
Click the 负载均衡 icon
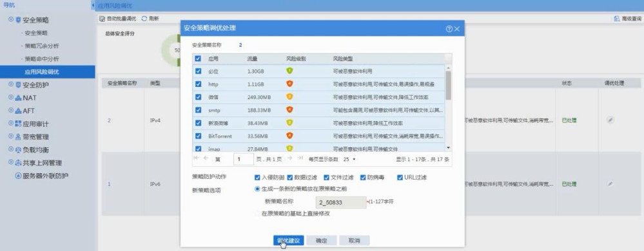[x=18, y=150]
